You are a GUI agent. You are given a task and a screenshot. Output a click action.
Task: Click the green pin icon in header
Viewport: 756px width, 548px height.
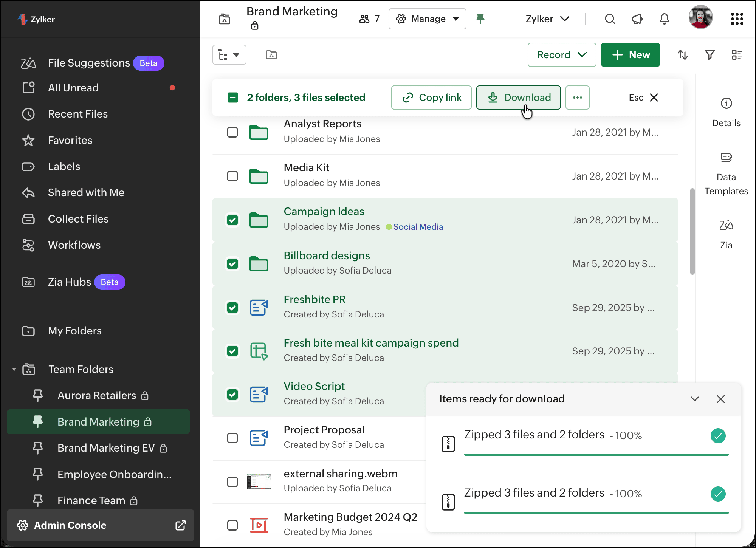(480, 19)
